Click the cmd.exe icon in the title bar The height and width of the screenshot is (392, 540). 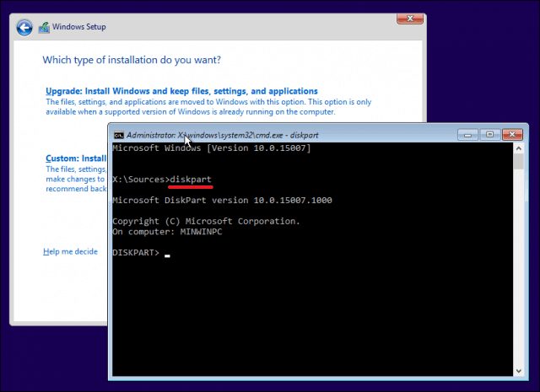(119, 135)
